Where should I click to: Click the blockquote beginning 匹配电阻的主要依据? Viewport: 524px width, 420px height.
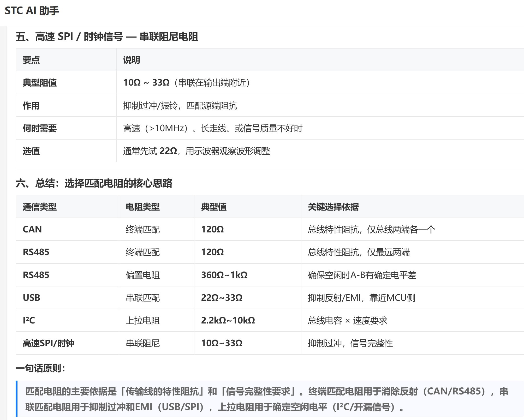(x=270, y=399)
